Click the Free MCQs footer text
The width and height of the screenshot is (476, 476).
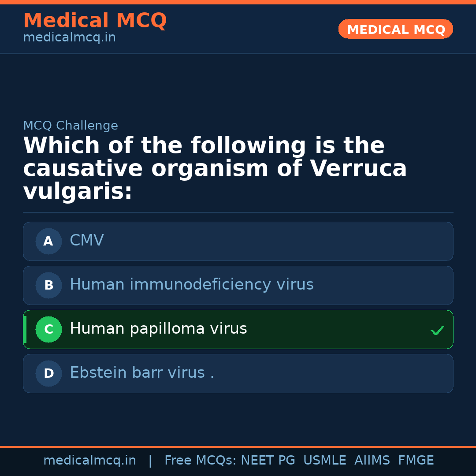(x=200, y=461)
